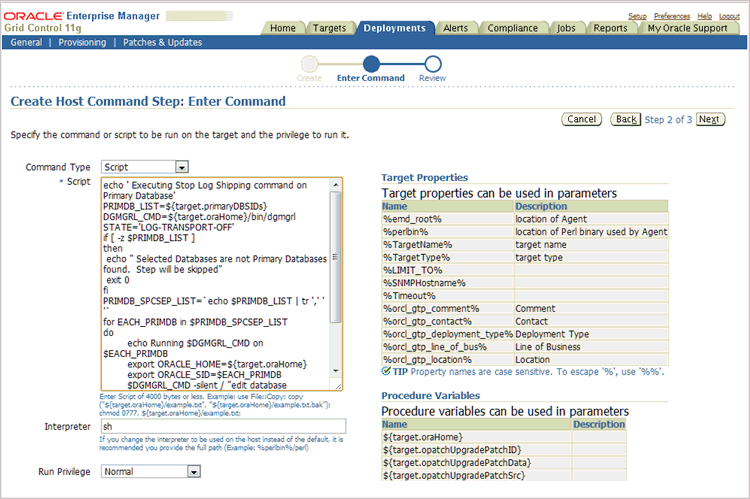Image resolution: width=750 pixels, height=499 pixels.
Task: Open the Provisioning subtab
Action: [x=82, y=43]
